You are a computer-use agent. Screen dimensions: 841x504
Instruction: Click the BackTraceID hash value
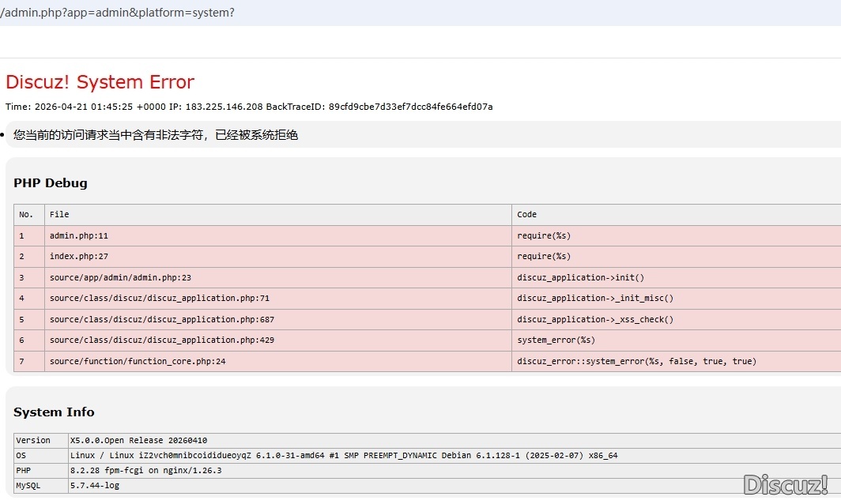tap(410, 107)
